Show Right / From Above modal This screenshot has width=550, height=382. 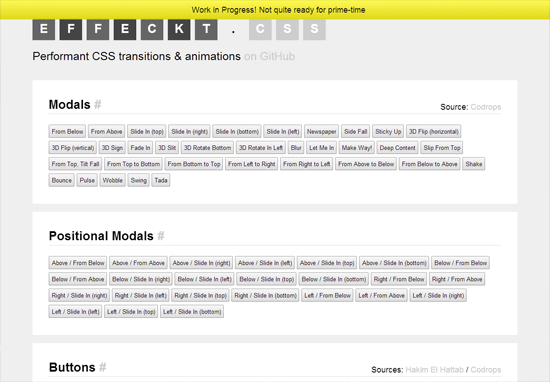[457, 279]
